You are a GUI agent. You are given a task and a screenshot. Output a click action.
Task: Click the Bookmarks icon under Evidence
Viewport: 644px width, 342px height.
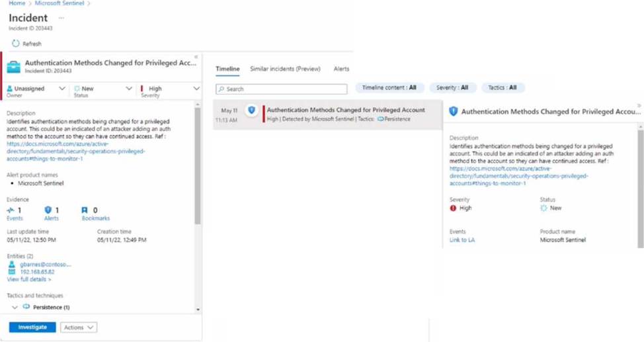(85, 210)
